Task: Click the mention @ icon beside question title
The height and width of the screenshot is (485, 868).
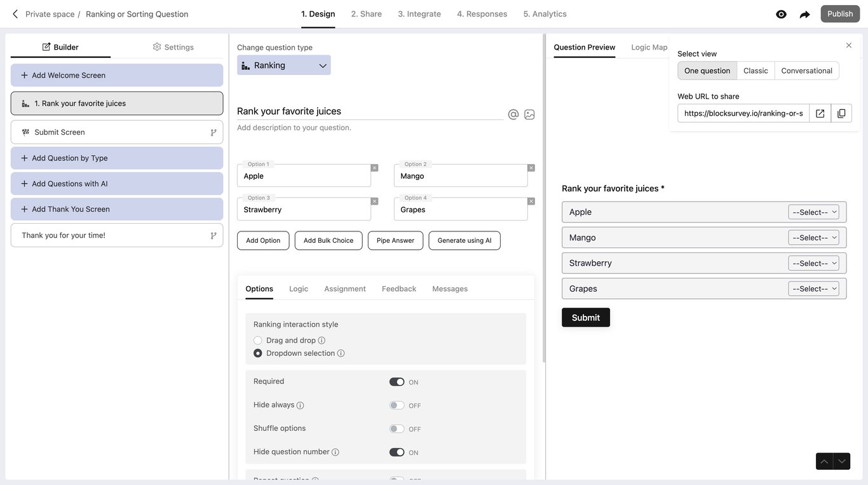Action: point(513,114)
